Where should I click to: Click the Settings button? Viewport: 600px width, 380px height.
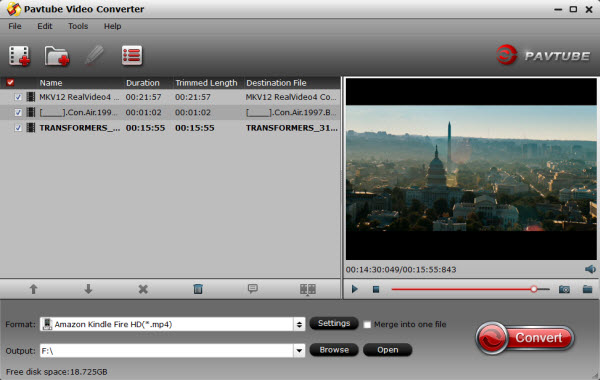[334, 323]
